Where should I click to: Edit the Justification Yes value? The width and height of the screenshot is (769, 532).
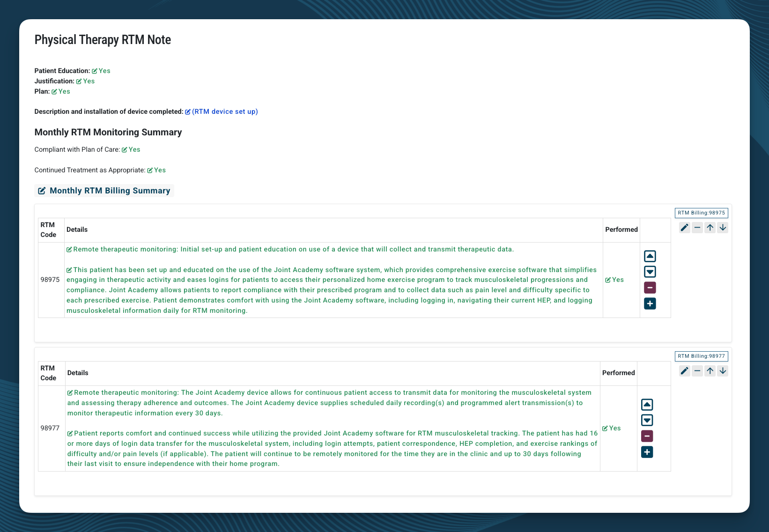85,81
